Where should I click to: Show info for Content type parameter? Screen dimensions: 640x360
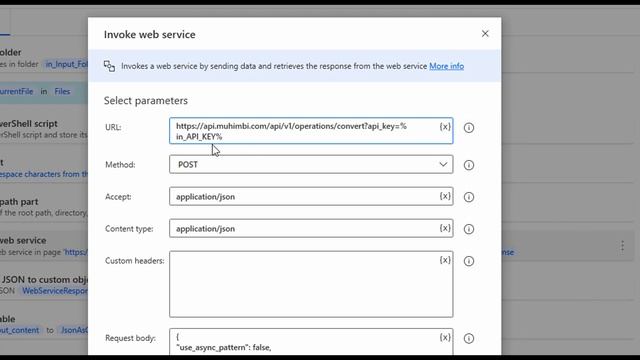tap(469, 229)
